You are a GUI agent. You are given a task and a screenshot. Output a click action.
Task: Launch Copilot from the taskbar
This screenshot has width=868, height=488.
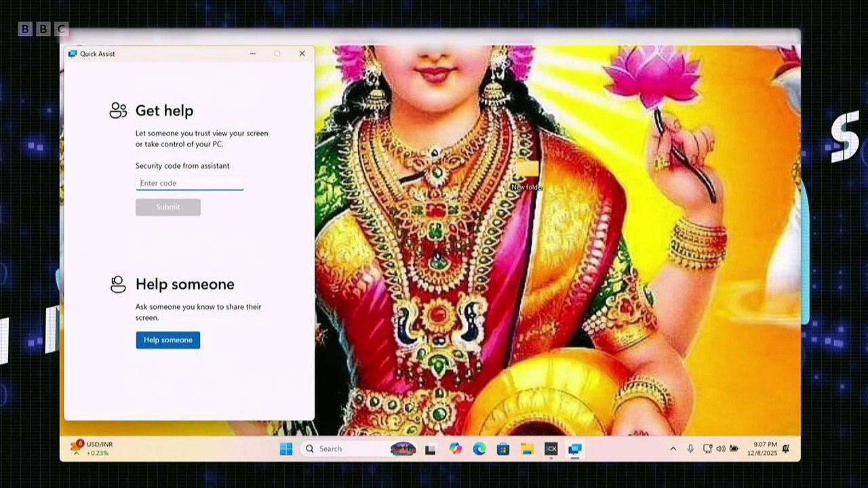pos(455,449)
